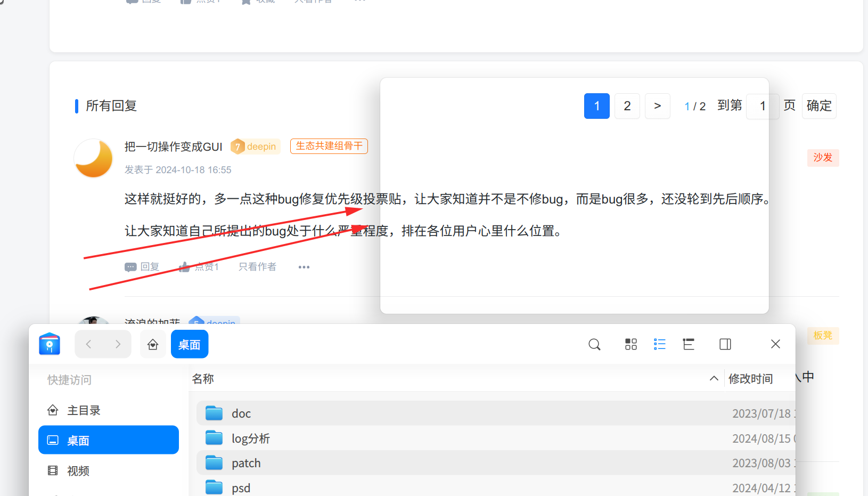The width and height of the screenshot is (868, 496).
Task: Click the 回复 reply speech bubble icon
Action: click(130, 267)
